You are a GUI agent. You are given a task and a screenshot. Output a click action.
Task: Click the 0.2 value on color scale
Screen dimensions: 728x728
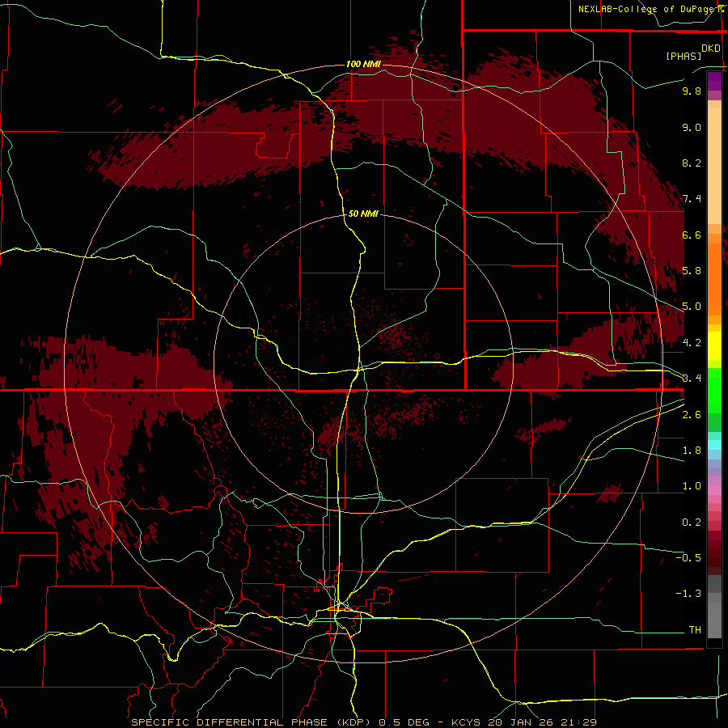coord(692,523)
